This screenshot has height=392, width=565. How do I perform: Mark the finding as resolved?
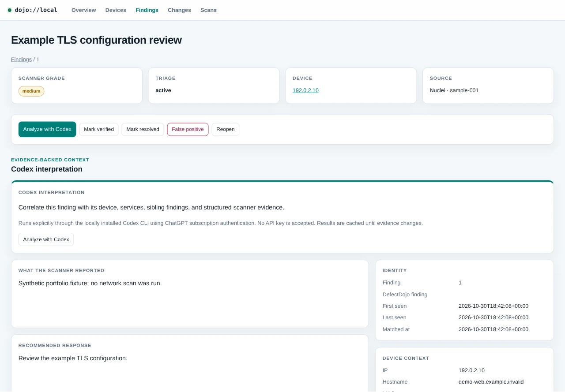coord(143,129)
